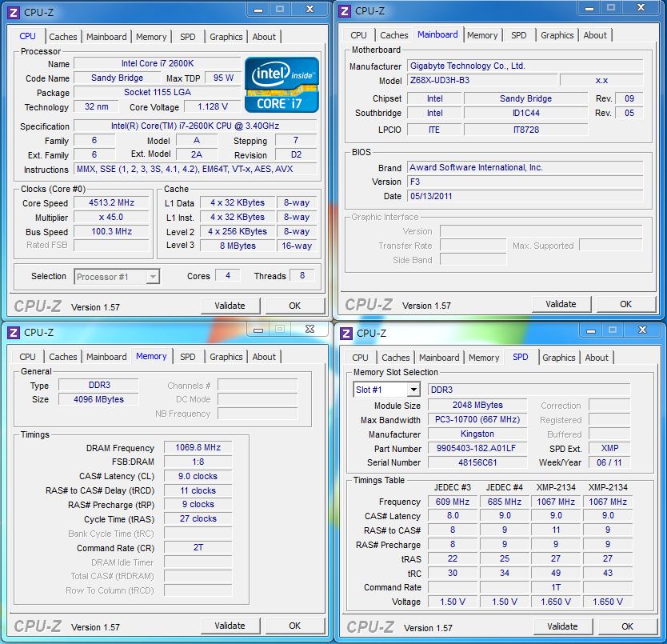
Task: Open Memory tab in the CPU window
Action: [x=151, y=37]
